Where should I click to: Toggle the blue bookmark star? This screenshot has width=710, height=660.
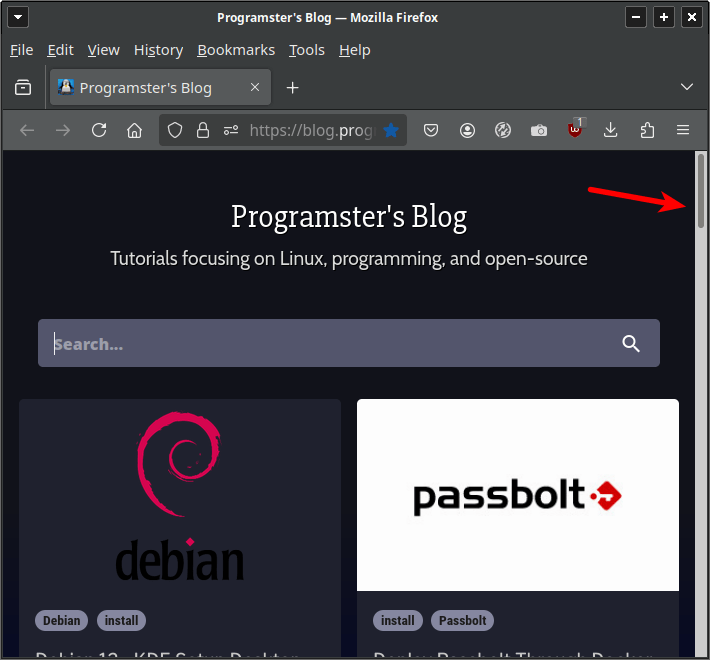(391, 130)
